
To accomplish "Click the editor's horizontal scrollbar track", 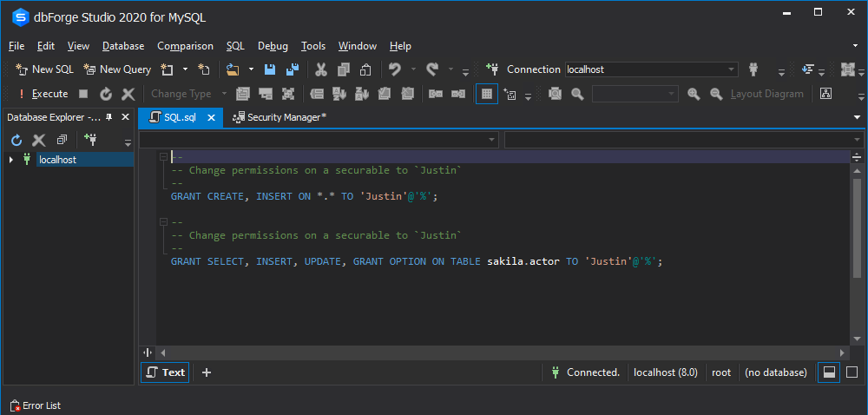I will click(503, 352).
